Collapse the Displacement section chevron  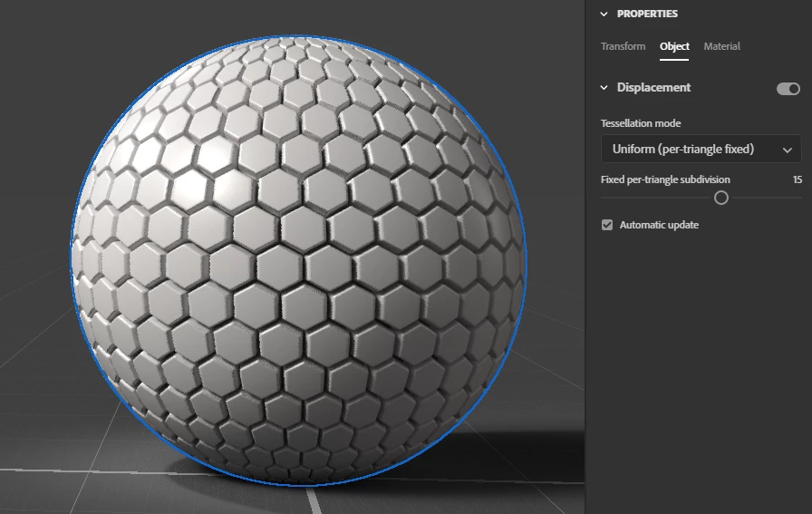tap(604, 88)
